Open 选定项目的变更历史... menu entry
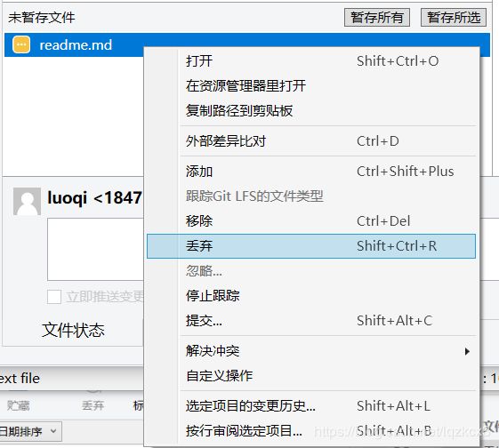Image resolution: width=499 pixels, height=448 pixels. click(x=311, y=406)
